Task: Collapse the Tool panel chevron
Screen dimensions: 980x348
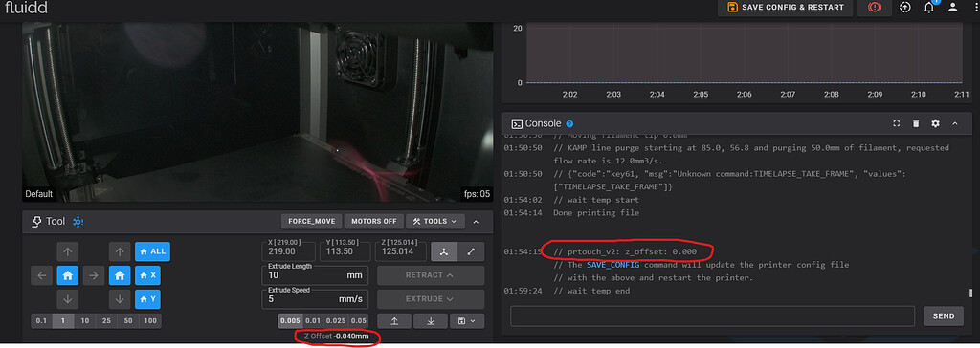Action: pyautogui.click(x=477, y=221)
